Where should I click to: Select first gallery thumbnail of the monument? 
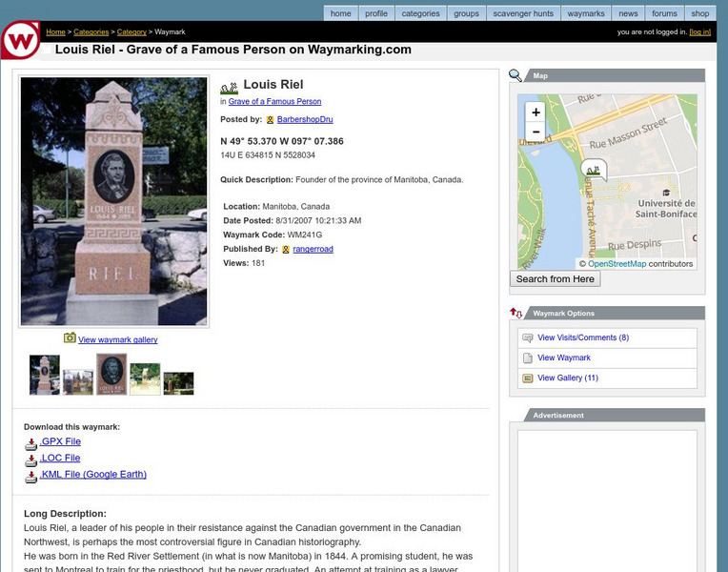click(x=45, y=375)
